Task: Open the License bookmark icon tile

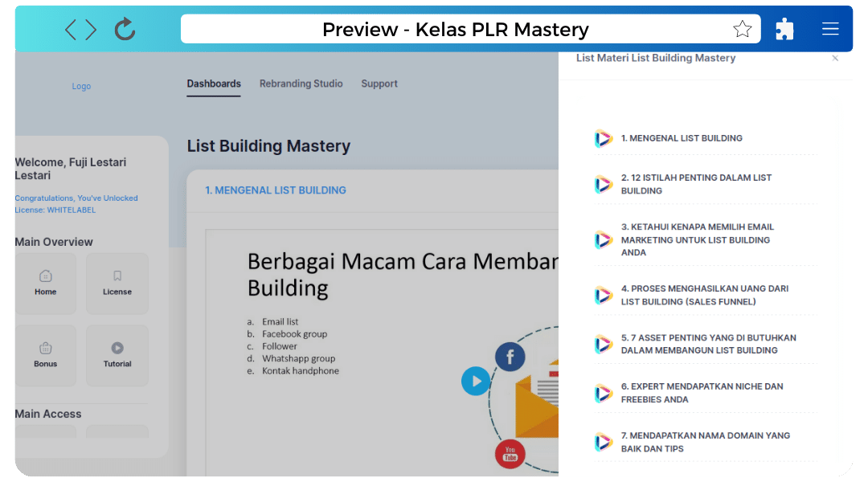Action: click(117, 284)
